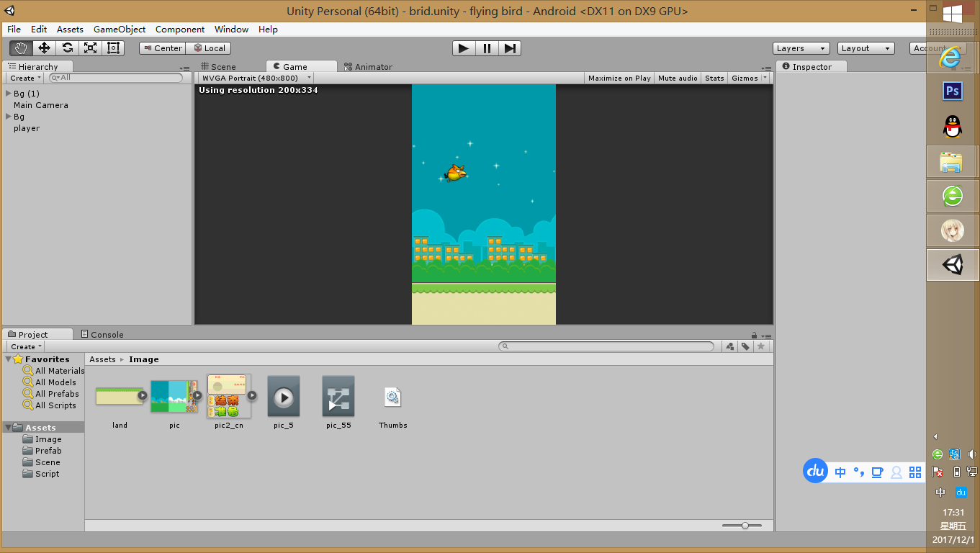The image size is (980, 553).
Task: Switch to the Animator tab
Action: pyautogui.click(x=368, y=67)
